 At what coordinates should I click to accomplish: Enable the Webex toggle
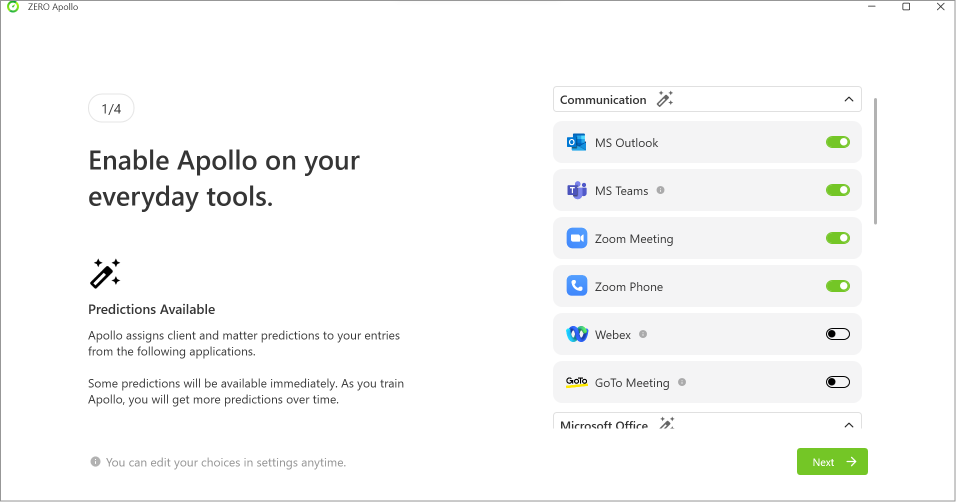point(837,335)
